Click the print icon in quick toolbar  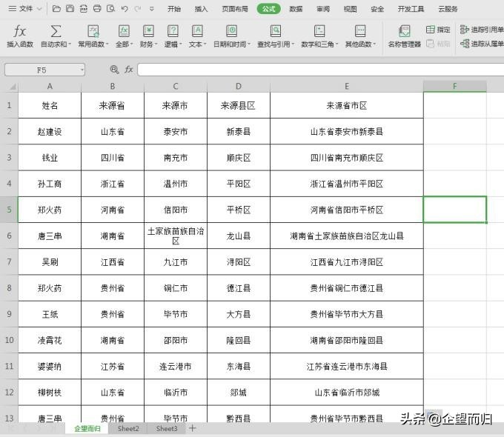(x=97, y=9)
